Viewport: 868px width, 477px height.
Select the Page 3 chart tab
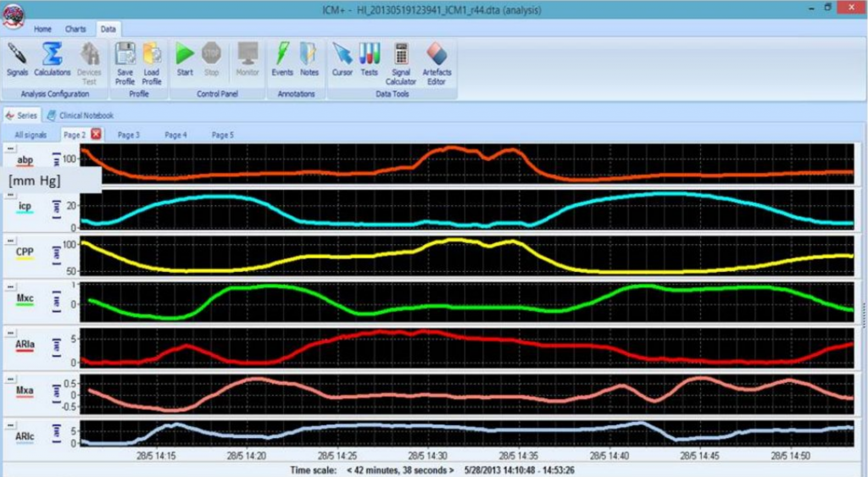tap(129, 135)
